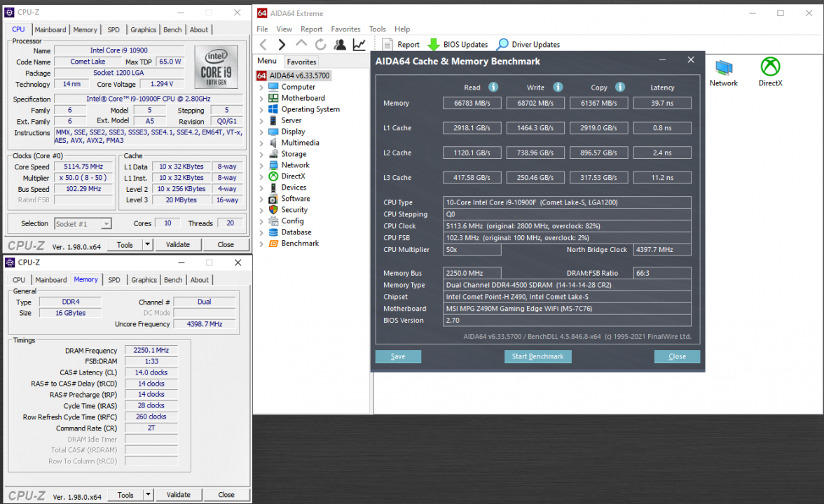Screen dimensions: 824x504
Task: Click the Back arrow in AIDA64 toolbar
Action: pos(263,45)
